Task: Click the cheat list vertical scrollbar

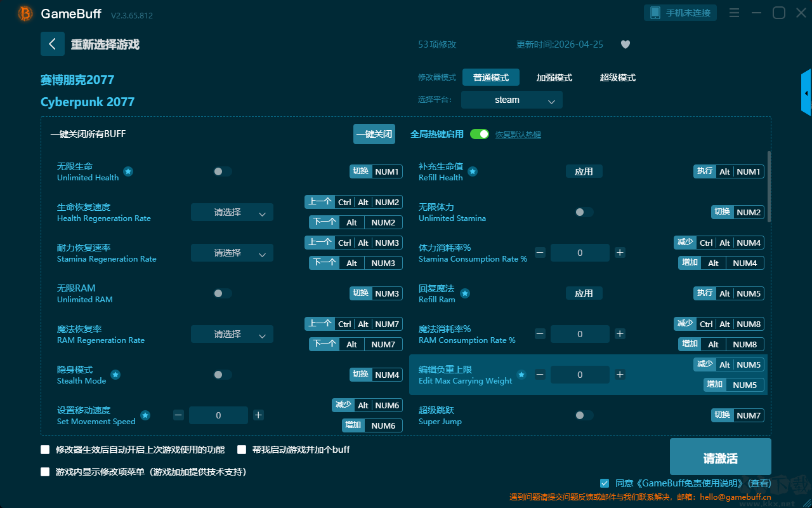Action: [x=769, y=186]
